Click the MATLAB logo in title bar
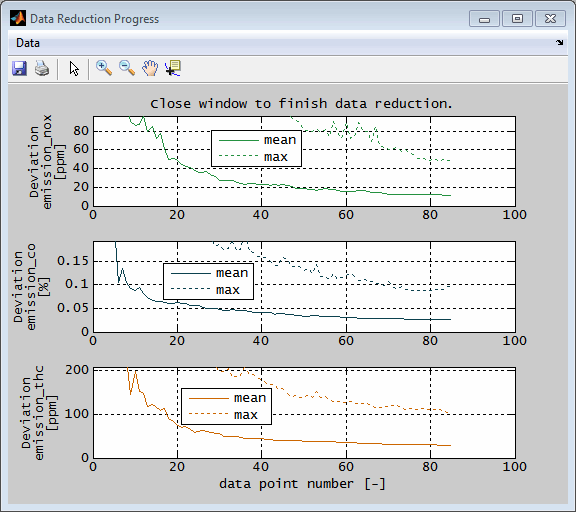576x512 pixels. coord(18,18)
